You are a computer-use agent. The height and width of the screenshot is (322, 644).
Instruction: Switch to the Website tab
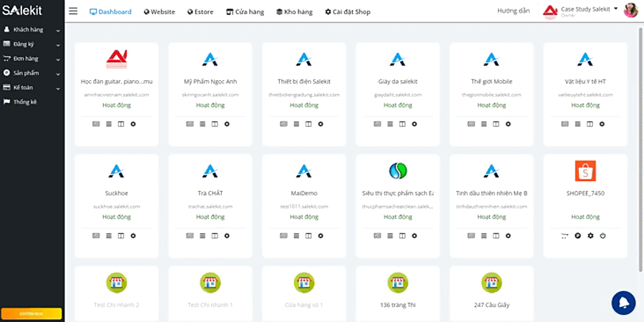pyautogui.click(x=160, y=12)
